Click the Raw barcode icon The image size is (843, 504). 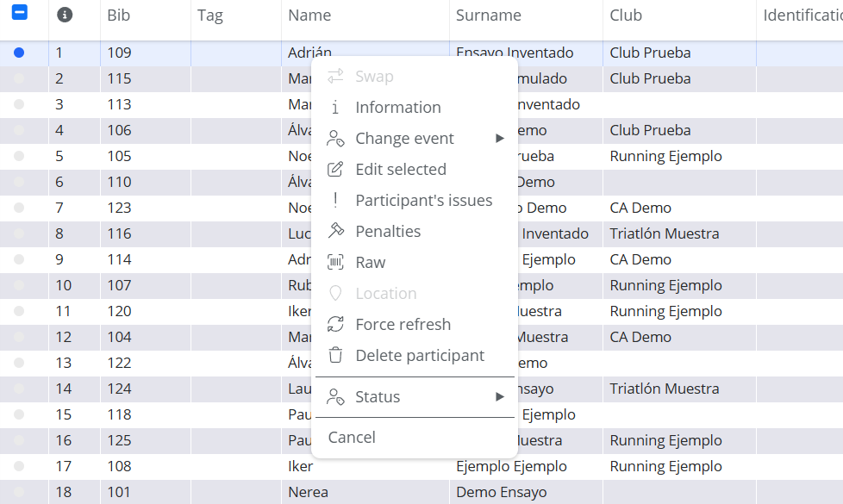point(335,262)
